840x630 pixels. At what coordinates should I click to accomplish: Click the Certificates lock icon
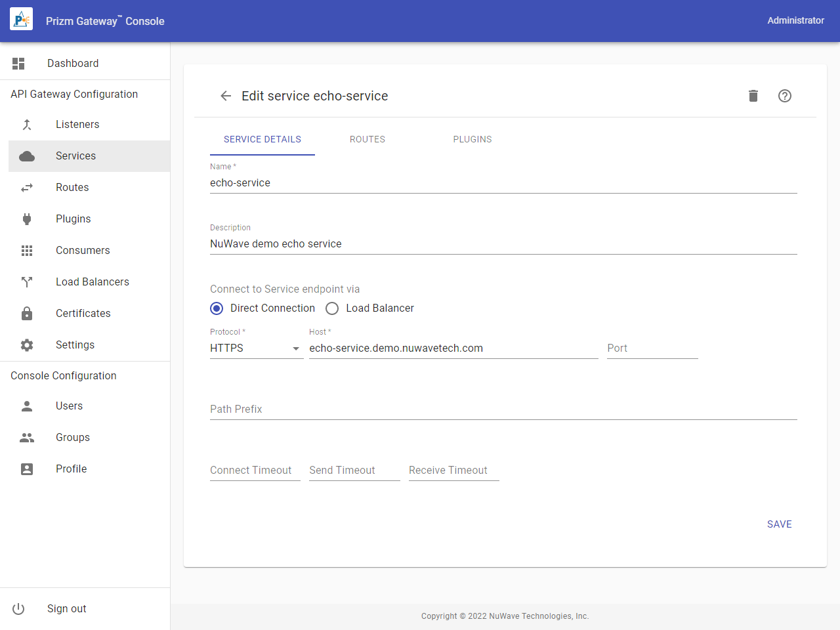click(27, 314)
